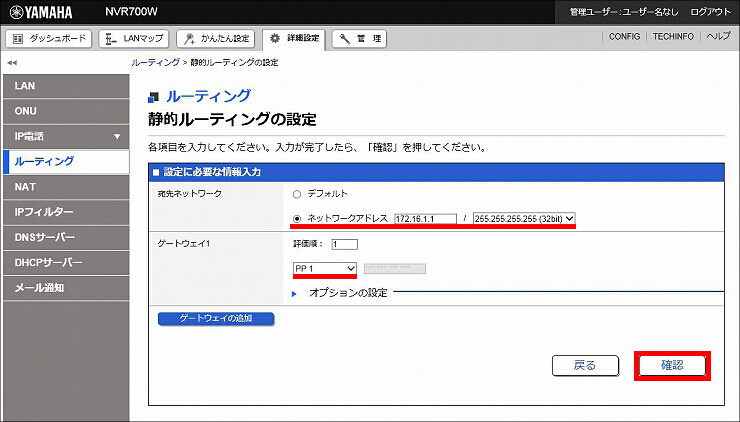Click the dashboard icon on ダッシュボード tab
740x422 pixels.
[x=18, y=39]
